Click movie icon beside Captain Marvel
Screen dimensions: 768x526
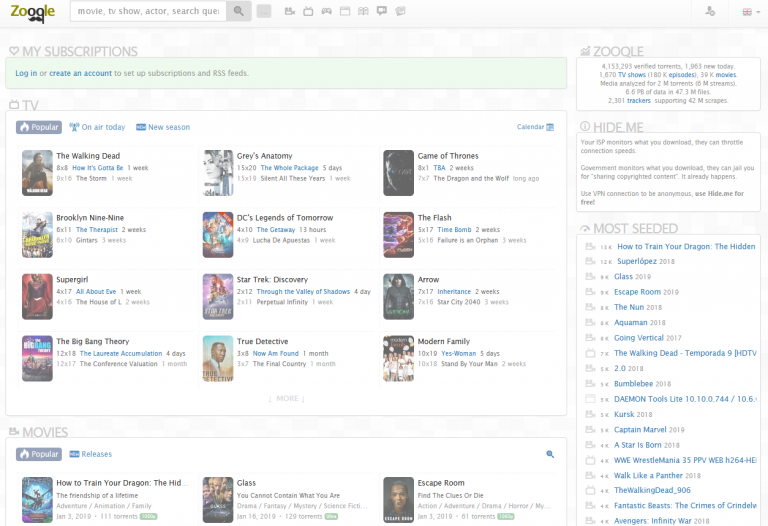pos(590,430)
